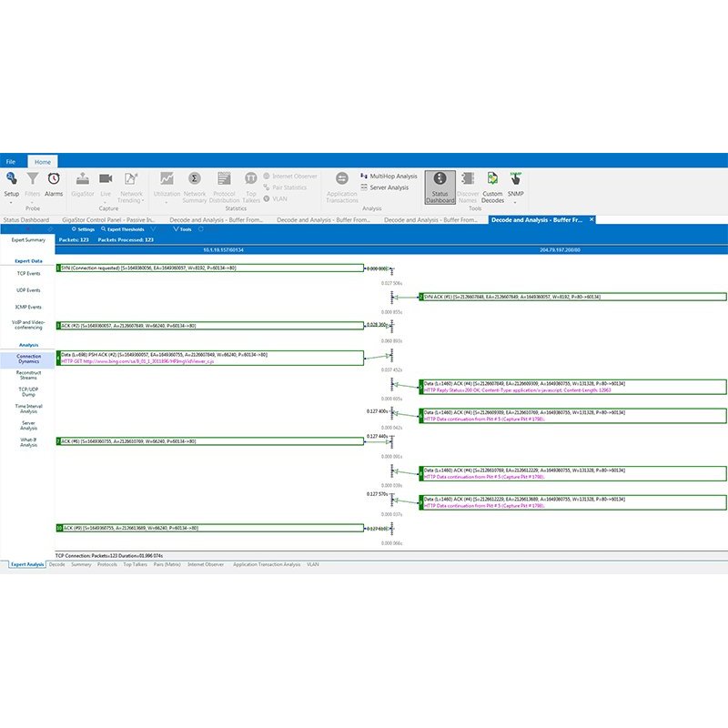
Task: Select What-If Analysis
Action: click(x=28, y=442)
